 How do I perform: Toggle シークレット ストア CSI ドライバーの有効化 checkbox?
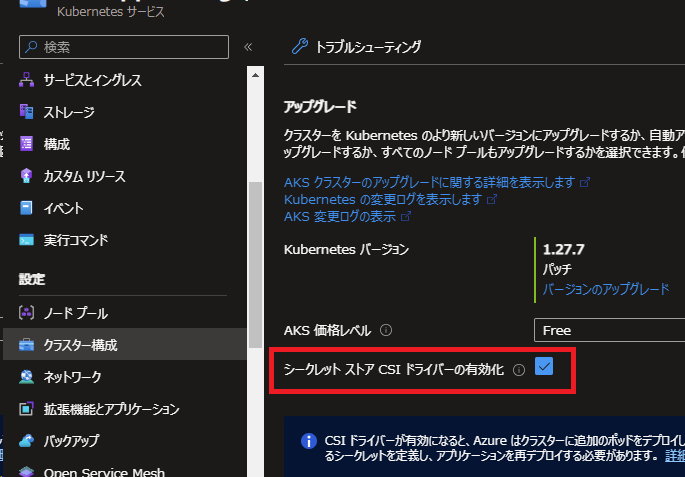pyautogui.click(x=544, y=366)
